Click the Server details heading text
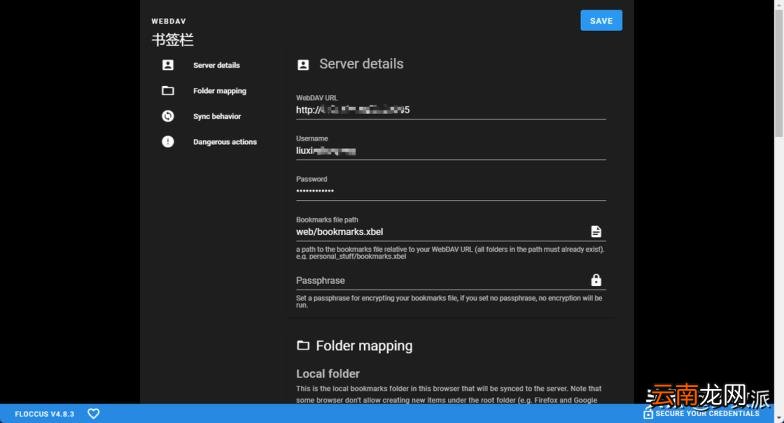784x423 pixels. (362, 64)
